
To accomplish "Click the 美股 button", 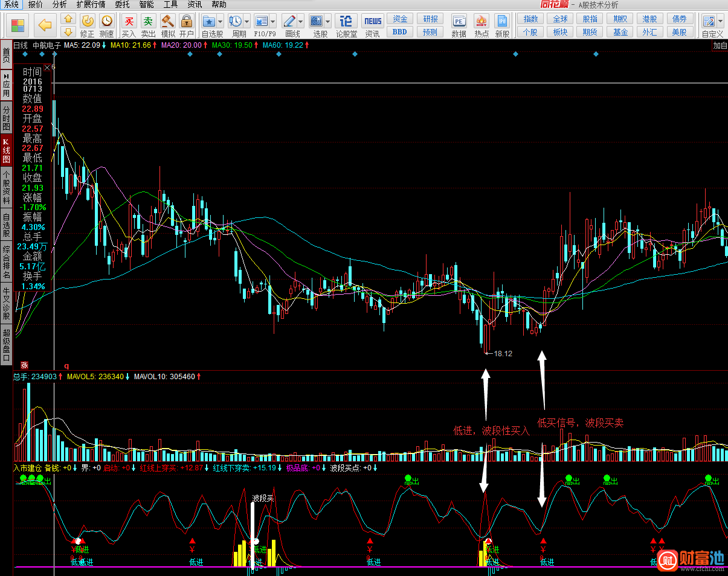I will (680, 32).
